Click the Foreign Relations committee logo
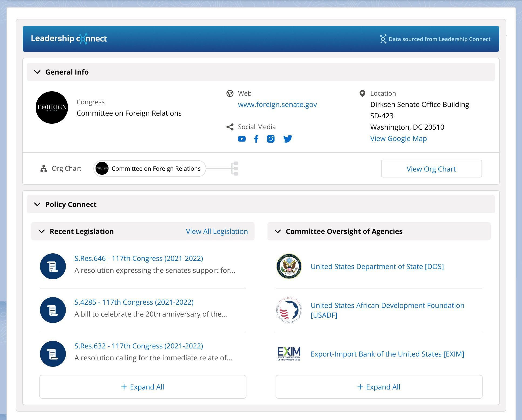Screen dimensions: 522x420 click(x=52, y=107)
